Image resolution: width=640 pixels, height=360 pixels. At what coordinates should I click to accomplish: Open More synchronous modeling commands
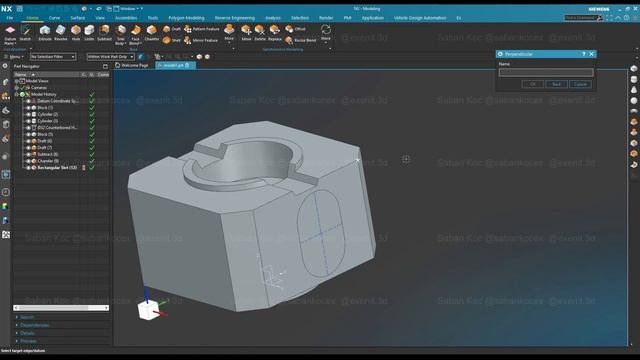(x=326, y=33)
